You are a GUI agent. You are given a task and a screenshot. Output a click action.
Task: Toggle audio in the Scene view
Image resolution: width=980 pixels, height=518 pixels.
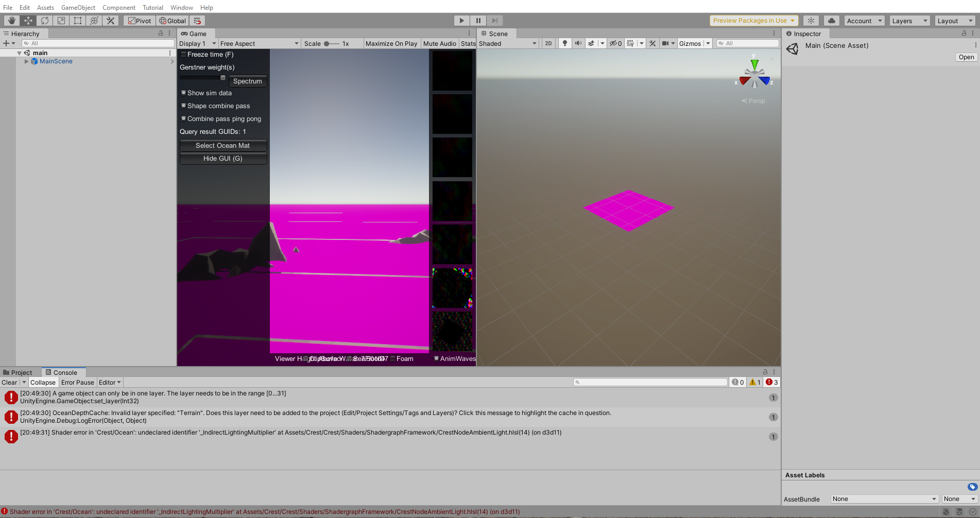tap(578, 43)
